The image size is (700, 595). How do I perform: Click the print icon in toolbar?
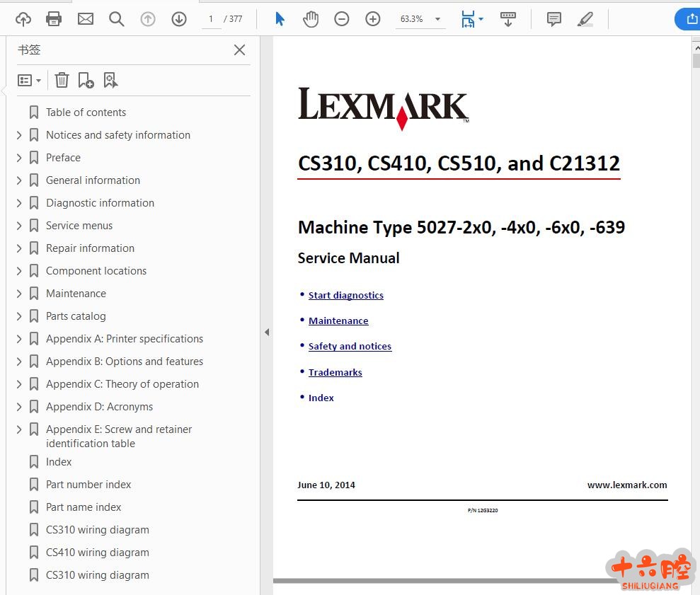pos(54,19)
